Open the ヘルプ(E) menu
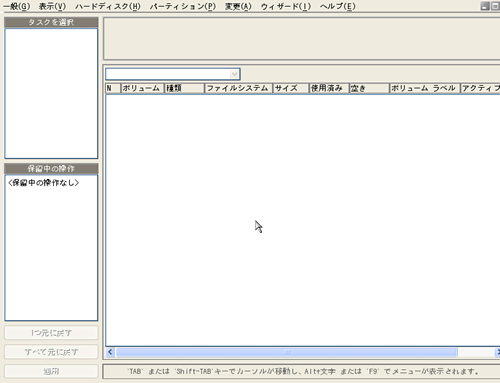Image resolution: width=500 pixels, height=383 pixels. [338, 6]
